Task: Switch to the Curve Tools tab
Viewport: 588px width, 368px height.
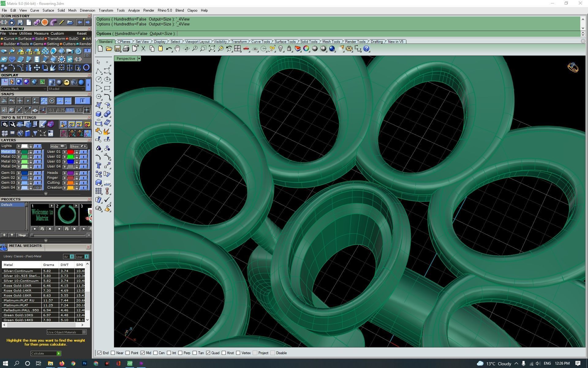Action: click(x=261, y=42)
